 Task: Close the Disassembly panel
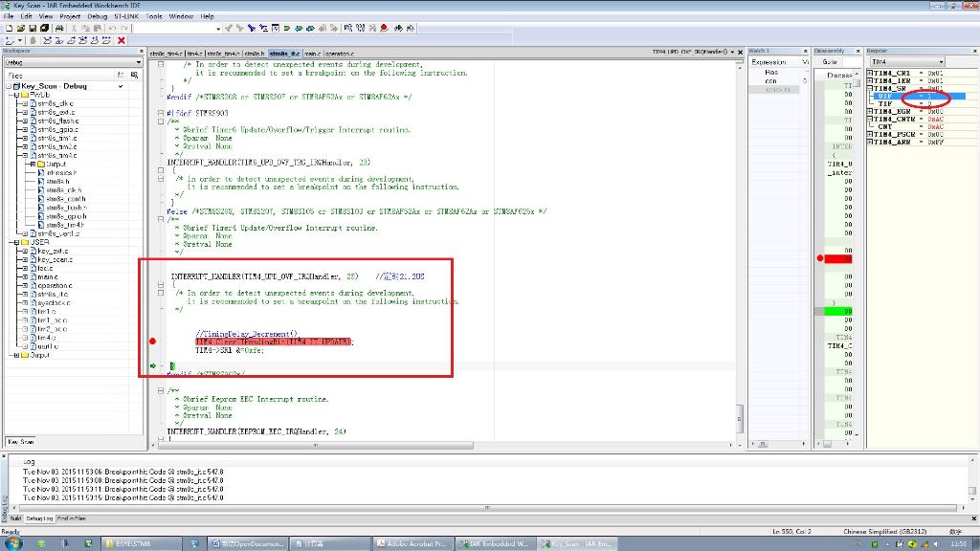pos(858,52)
